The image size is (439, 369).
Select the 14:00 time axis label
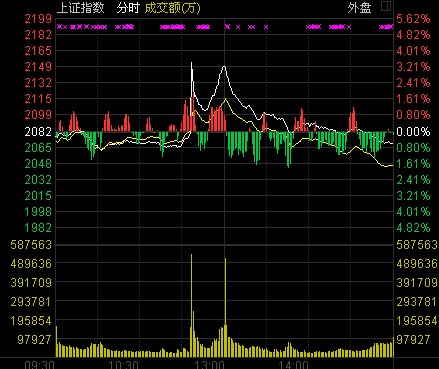(293, 365)
